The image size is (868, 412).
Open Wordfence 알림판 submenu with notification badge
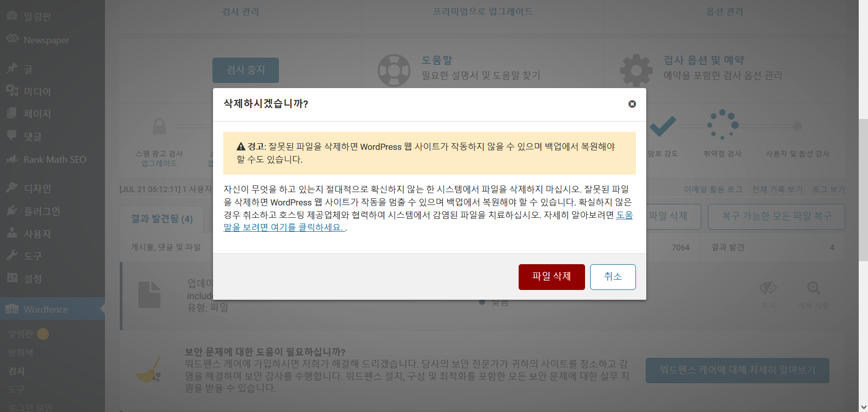click(x=28, y=334)
